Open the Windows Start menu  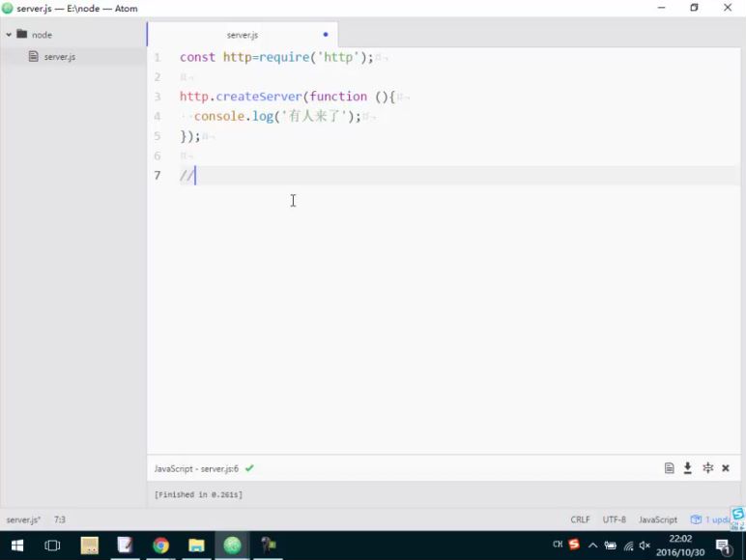click(x=17, y=546)
